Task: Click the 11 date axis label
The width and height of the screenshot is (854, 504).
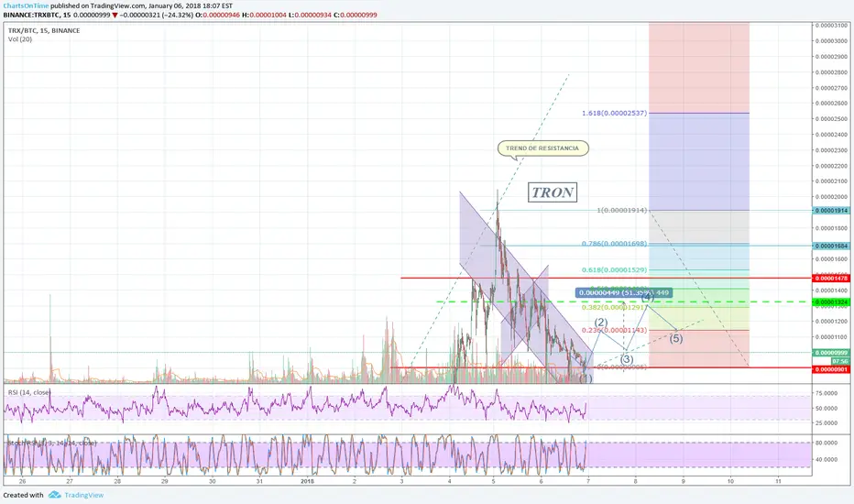Action: (778, 481)
